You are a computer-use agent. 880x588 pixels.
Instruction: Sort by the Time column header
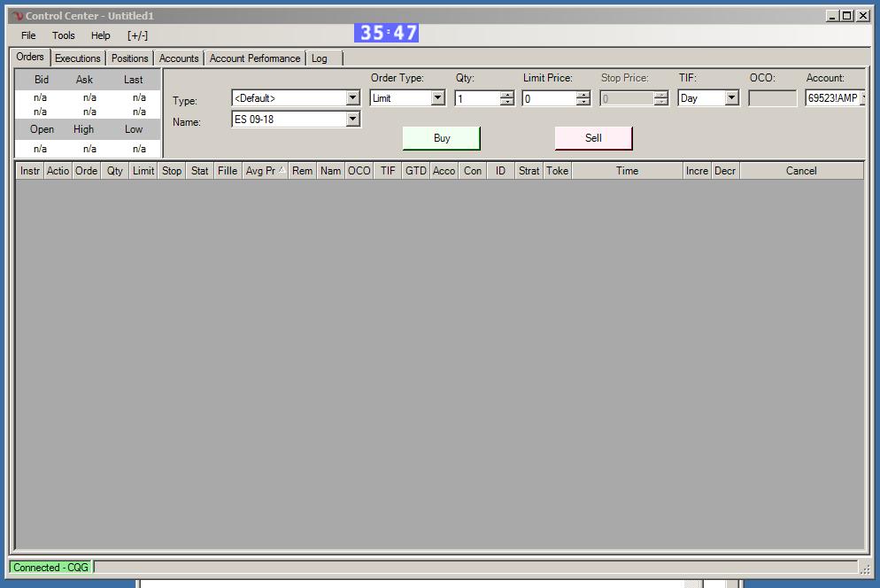pos(627,171)
